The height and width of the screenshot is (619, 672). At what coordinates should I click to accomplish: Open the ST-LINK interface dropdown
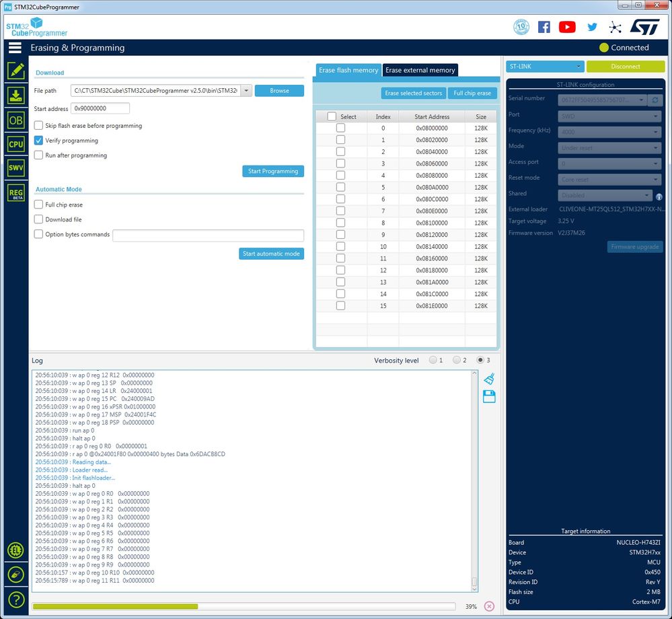545,67
